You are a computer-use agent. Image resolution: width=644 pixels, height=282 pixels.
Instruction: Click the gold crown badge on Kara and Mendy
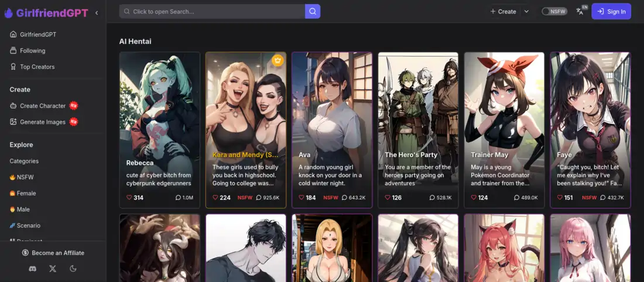click(278, 60)
